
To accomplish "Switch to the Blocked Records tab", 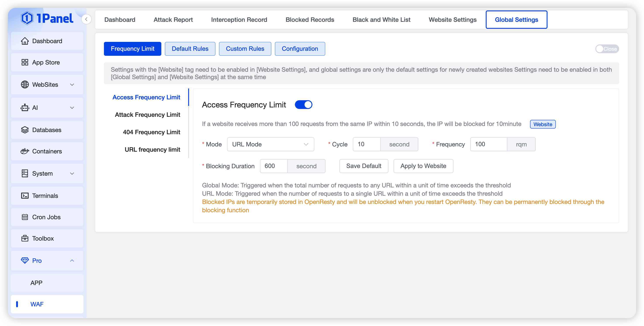I will (x=310, y=20).
